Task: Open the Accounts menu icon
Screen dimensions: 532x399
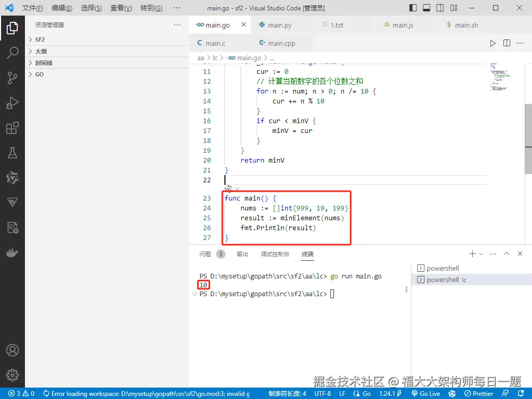Action: [x=12, y=350]
